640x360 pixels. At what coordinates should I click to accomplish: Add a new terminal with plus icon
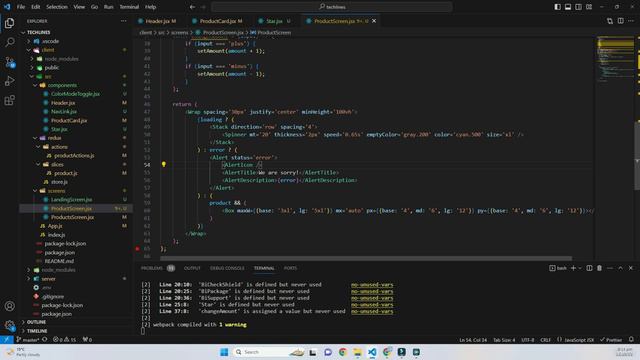(x=573, y=268)
